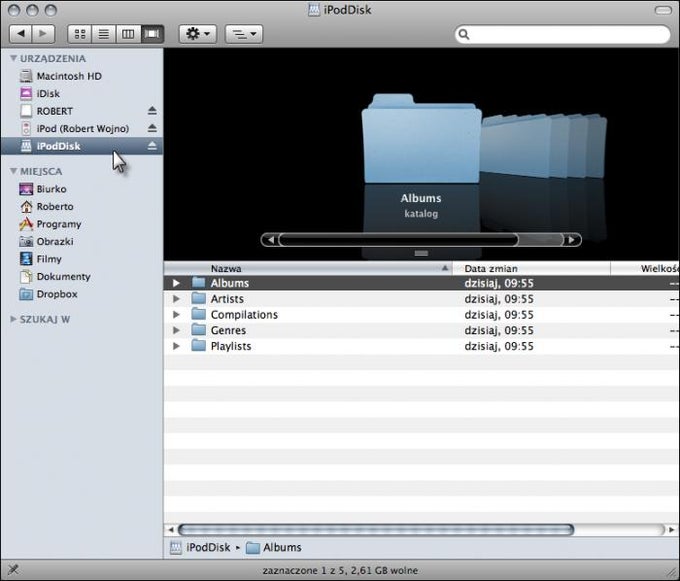680x581 pixels.
Task: Select iPodDisk in sidebar
Action: pyautogui.click(x=82, y=146)
